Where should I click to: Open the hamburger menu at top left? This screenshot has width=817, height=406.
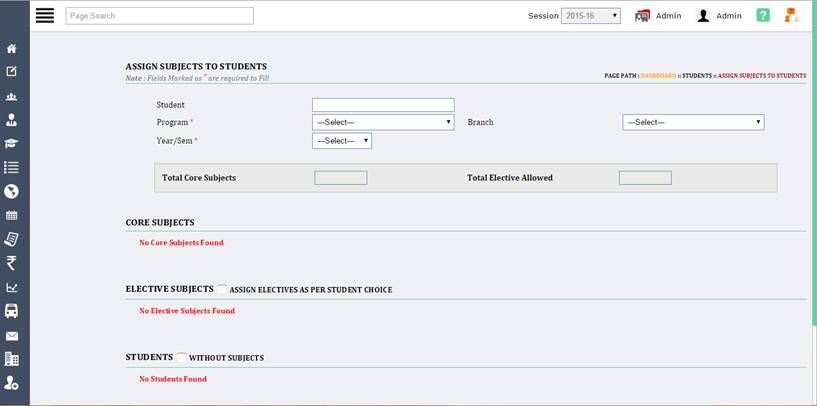click(44, 16)
